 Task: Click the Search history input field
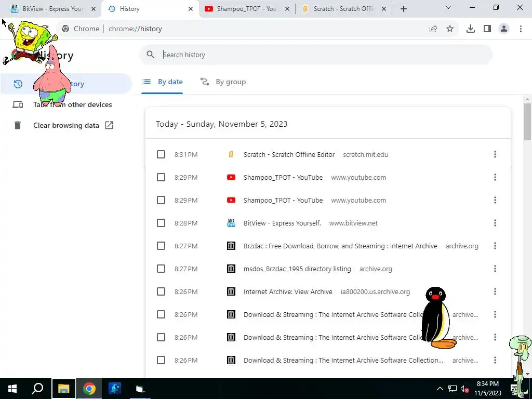click(315, 55)
